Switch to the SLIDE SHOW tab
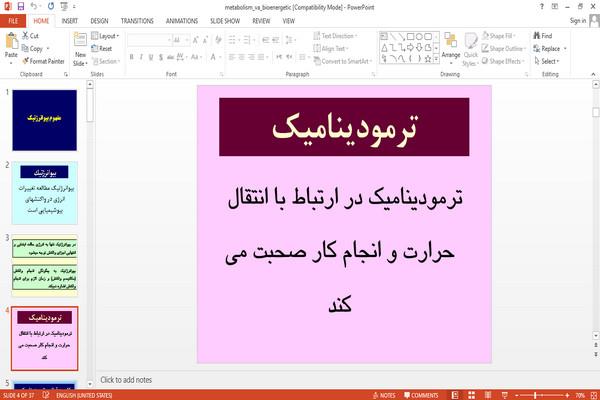 225,21
